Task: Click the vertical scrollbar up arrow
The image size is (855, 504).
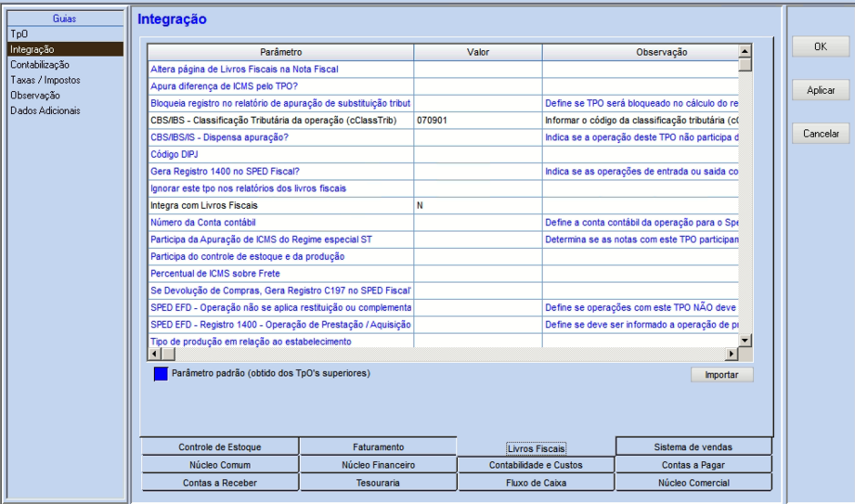Action: (x=745, y=51)
